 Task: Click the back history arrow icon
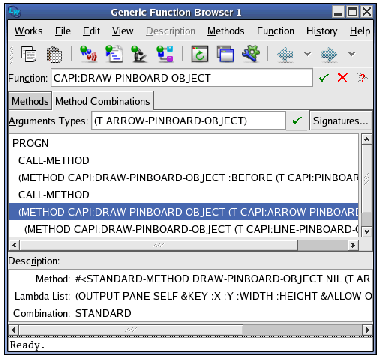pos(285,54)
